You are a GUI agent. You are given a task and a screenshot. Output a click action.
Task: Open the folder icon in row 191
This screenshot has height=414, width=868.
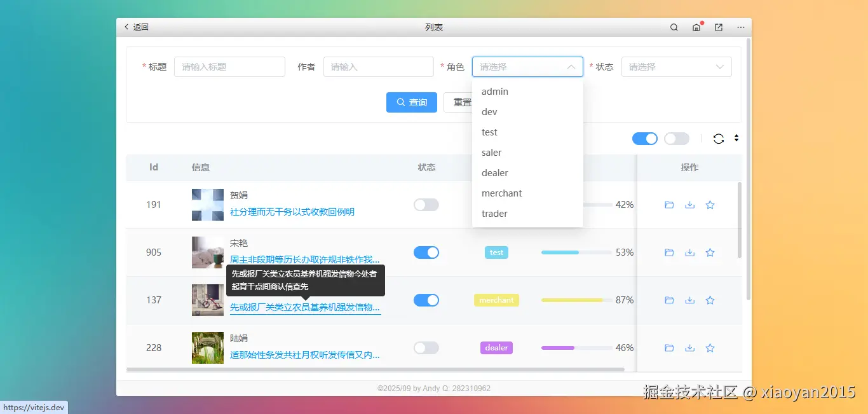[x=669, y=204]
